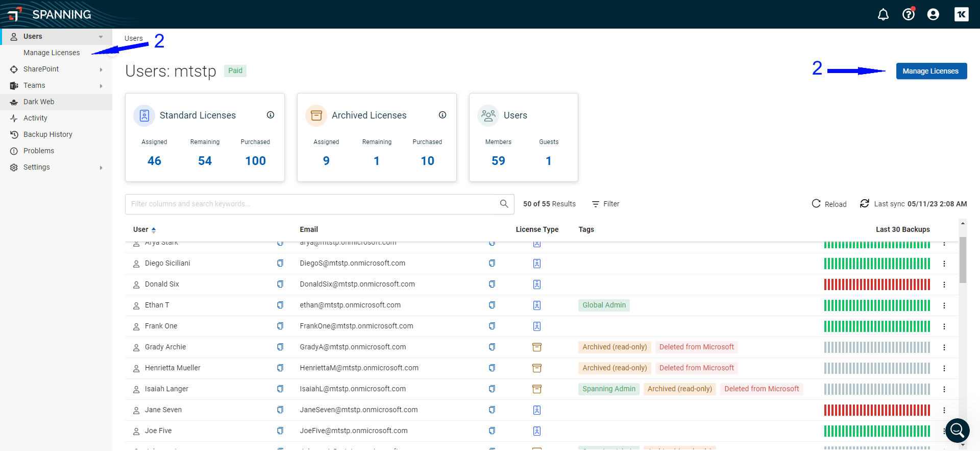980x451 pixels.
Task: Click the 50 of 55 Results text
Action: [x=549, y=204]
